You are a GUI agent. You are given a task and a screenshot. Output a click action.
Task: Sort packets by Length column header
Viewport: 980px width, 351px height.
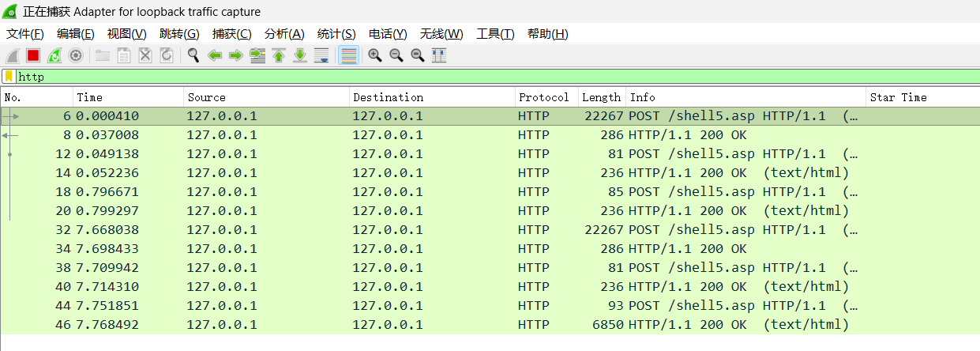coord(601,97)
